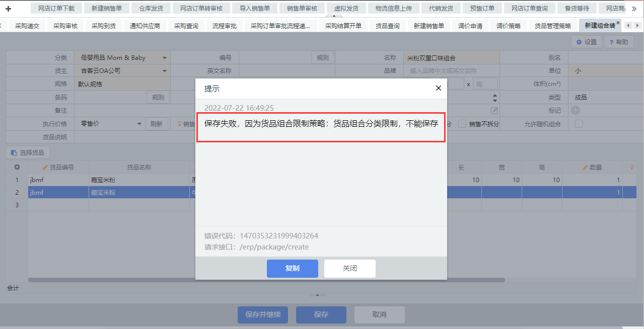Open the 执行价格 dropdown 零售价
This screenshot has height=329, width=644.
pyautogui.click(x=139, y=124)
